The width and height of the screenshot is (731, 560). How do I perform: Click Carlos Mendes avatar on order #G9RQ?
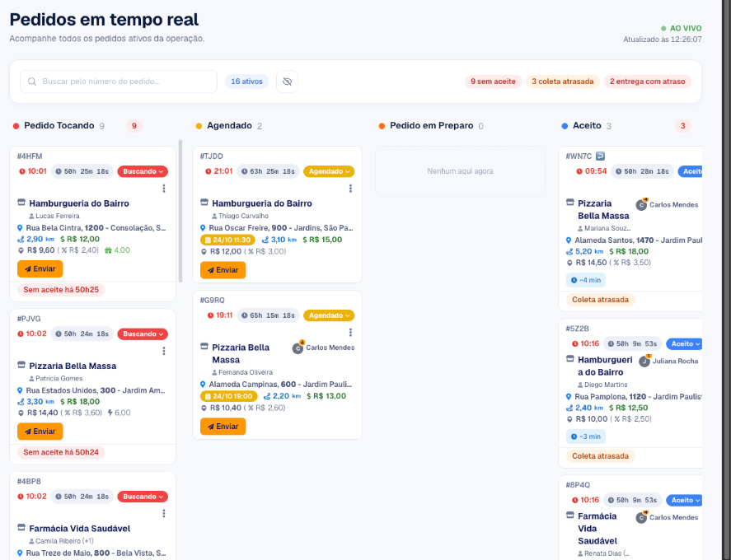click(298, 348)
